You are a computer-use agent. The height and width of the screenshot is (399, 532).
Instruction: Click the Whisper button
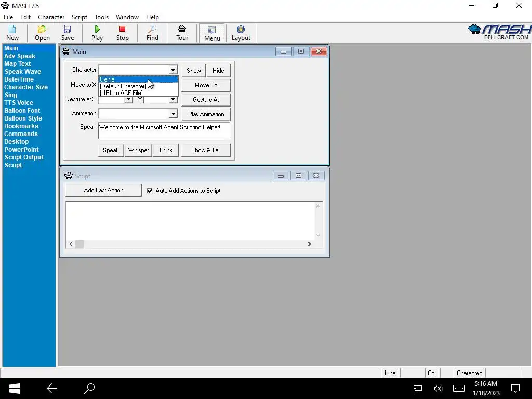138,150
